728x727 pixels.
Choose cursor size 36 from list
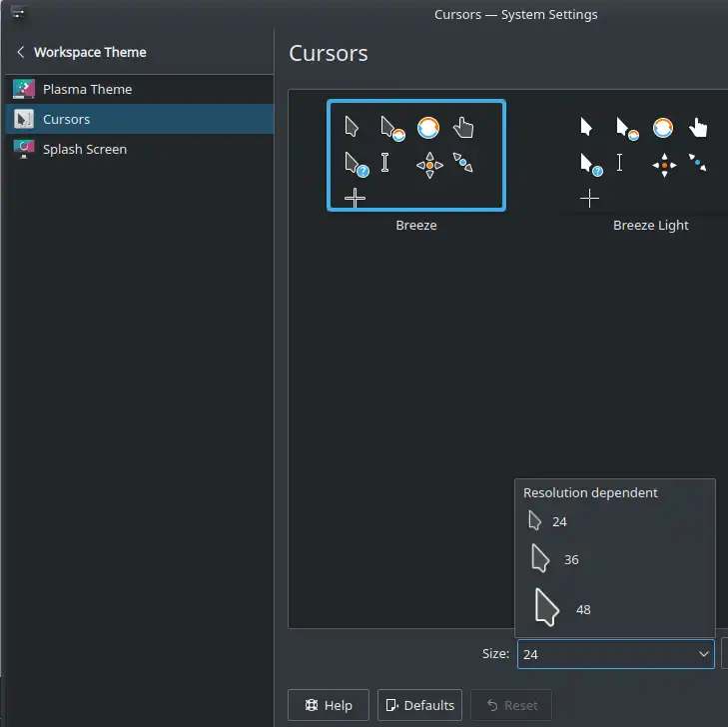[615, 559]
